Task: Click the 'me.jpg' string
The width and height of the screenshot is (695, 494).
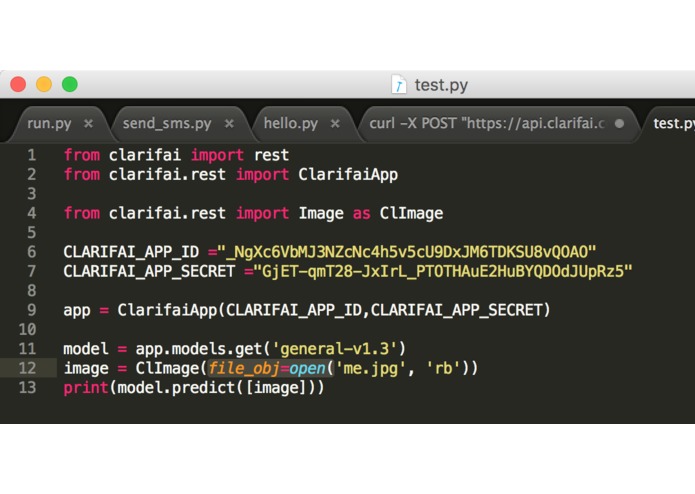Action: coord(370,369)
